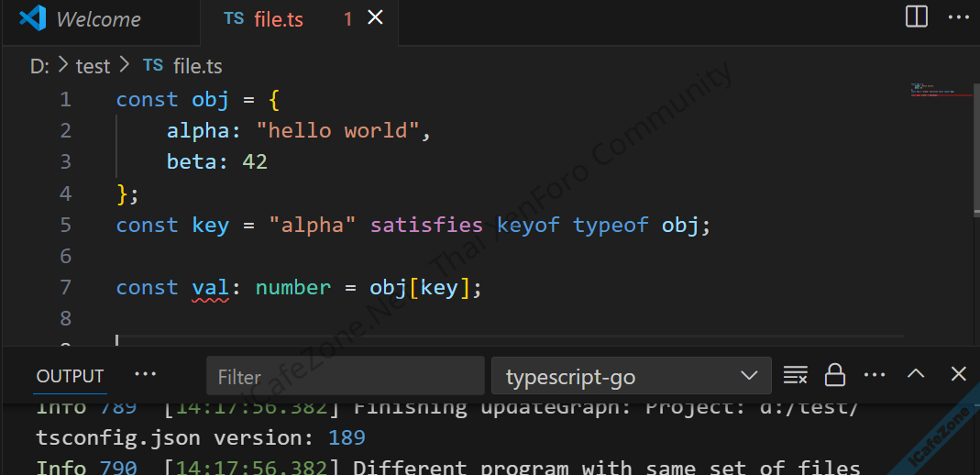The height and width of the screenshot is (475, 980).
Task: Click the TS icon in the breadcrumb
Action: click(x=153, y=65)
